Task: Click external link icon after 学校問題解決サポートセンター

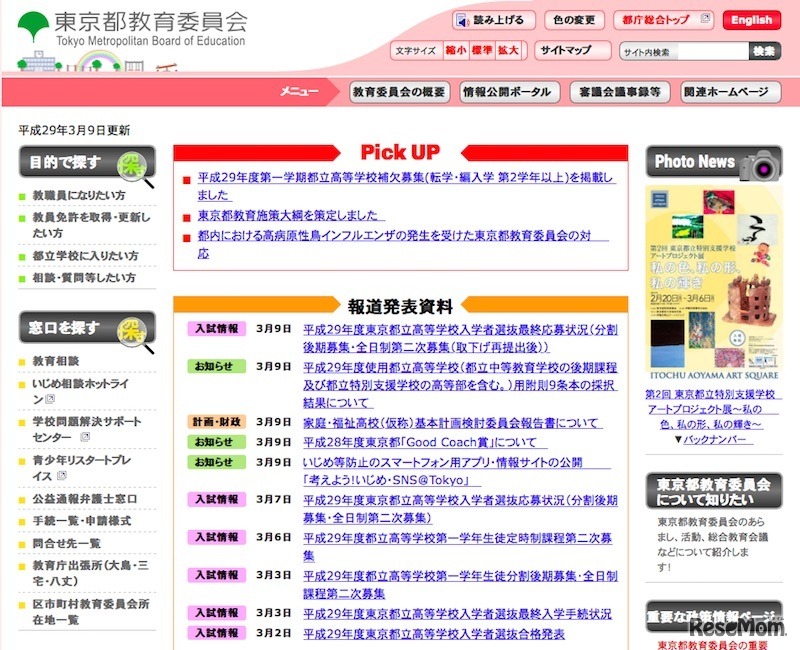Action: click(x=85, y=437)
